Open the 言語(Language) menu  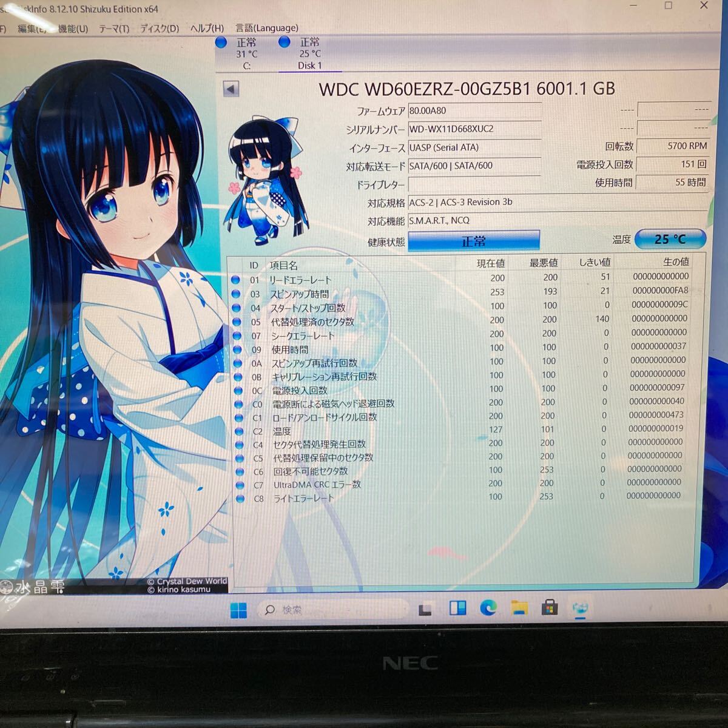(267, 28)
